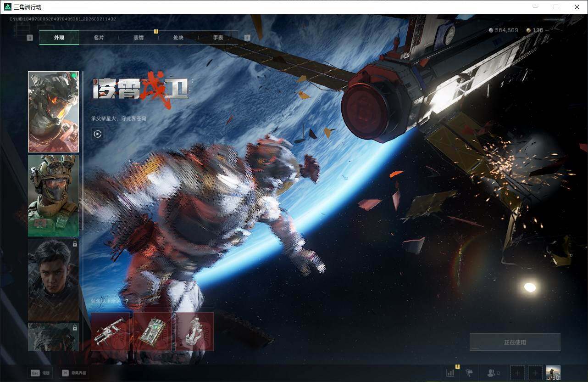Click the skin tagline 承父辈星火，守此界苍穹

(x=119, y=118)
